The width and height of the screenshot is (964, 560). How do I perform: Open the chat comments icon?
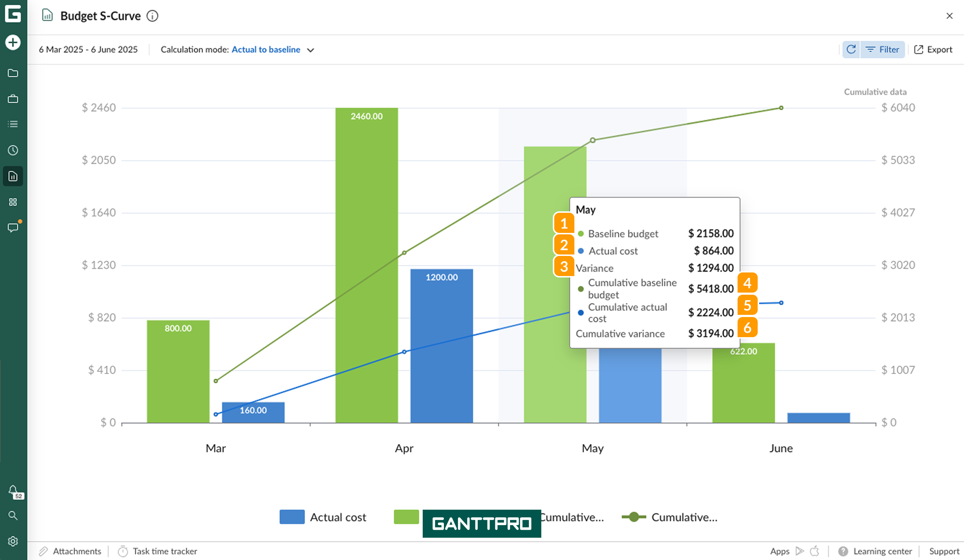point(13,228)
